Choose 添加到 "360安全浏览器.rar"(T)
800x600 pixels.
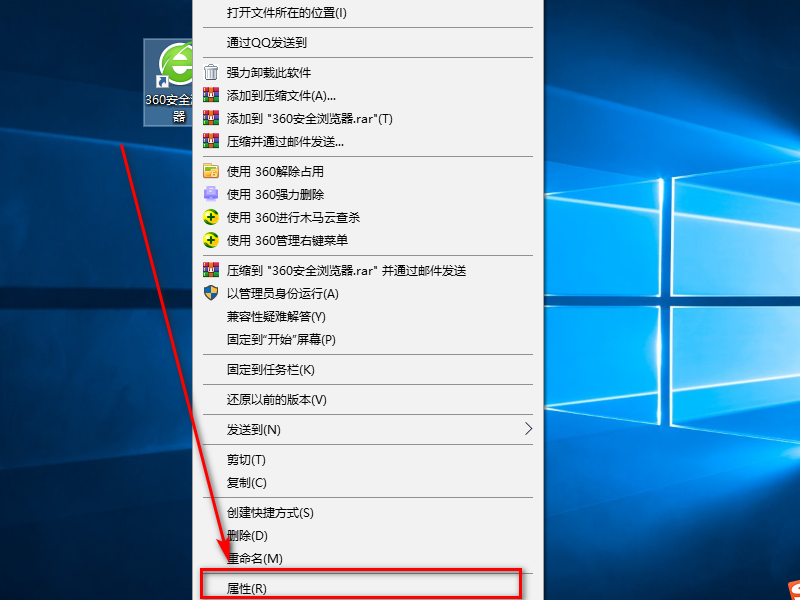click(368, 118)
